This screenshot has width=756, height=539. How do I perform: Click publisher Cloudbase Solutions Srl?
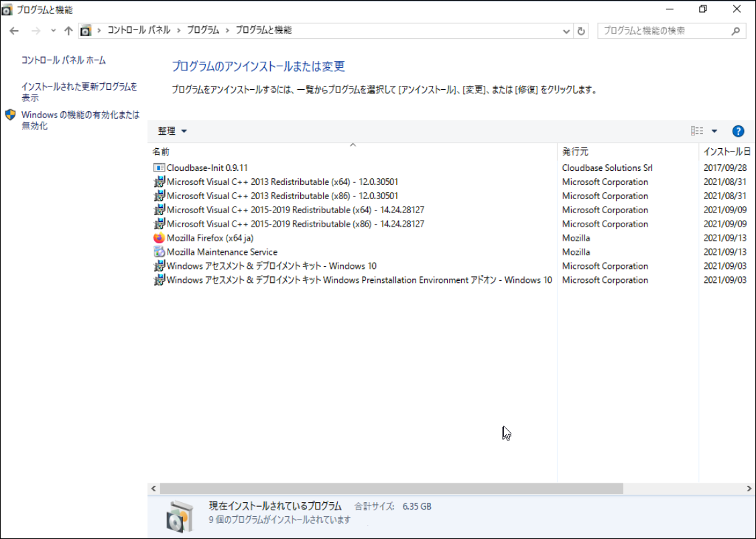tap(607, 168)
